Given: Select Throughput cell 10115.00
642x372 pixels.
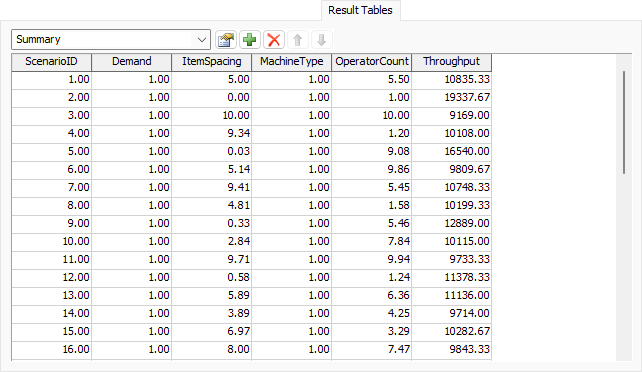Looking at the screenshot, I should (452, 241).
